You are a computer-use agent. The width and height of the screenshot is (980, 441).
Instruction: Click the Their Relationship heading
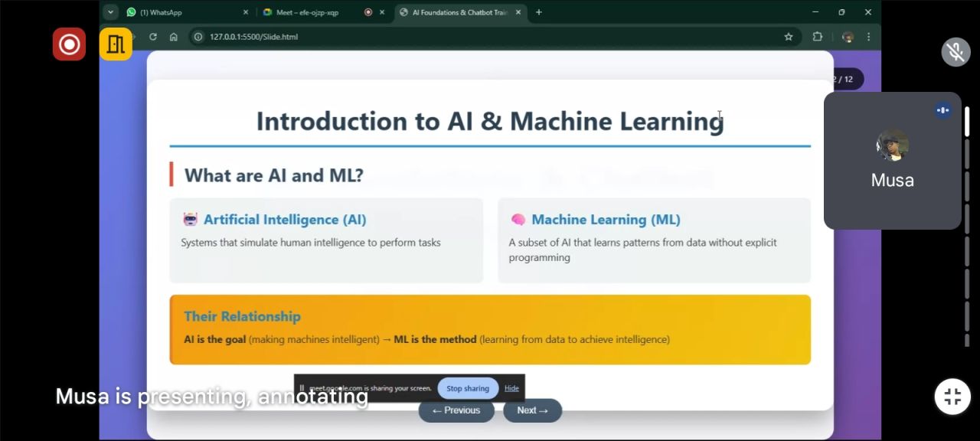click(242, 316)
